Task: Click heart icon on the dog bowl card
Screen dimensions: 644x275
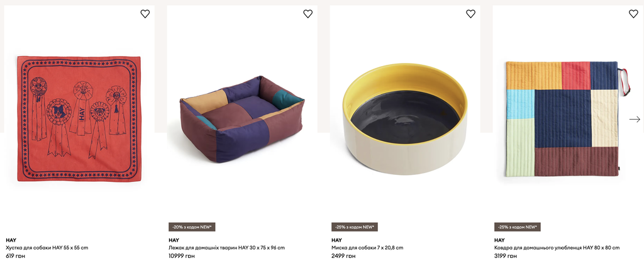Action: click(x=470, y=14)
